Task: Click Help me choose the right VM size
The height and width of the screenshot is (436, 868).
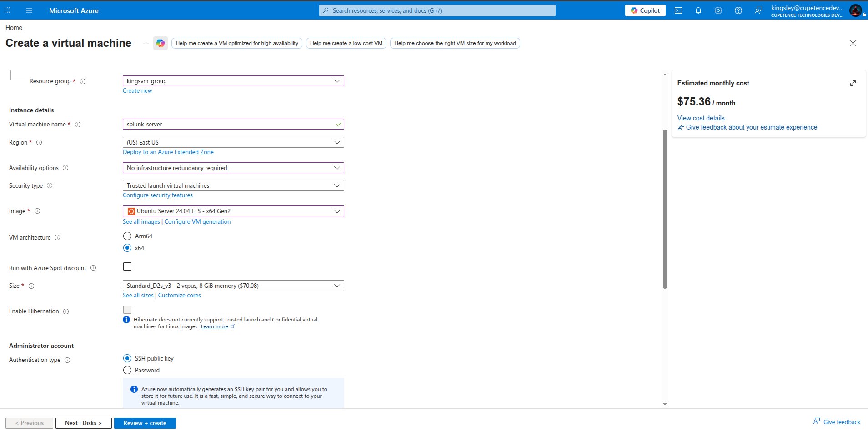Action: tap(455, 43)
